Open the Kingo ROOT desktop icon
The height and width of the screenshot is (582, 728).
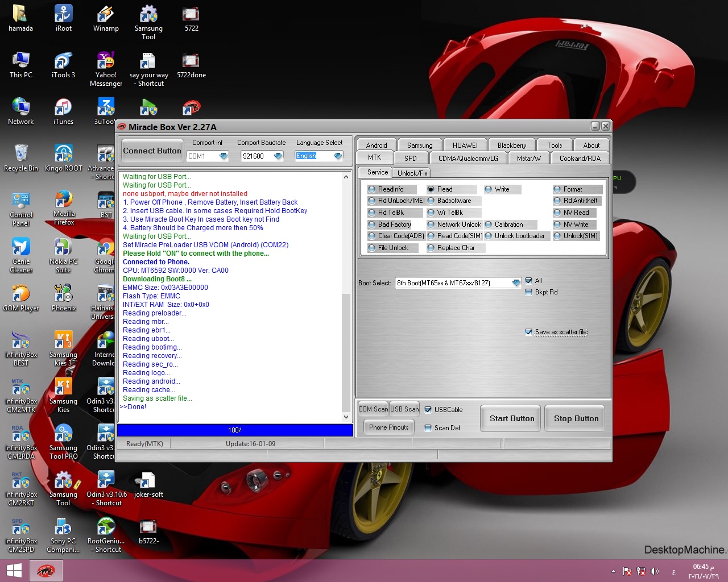[63, 158]
